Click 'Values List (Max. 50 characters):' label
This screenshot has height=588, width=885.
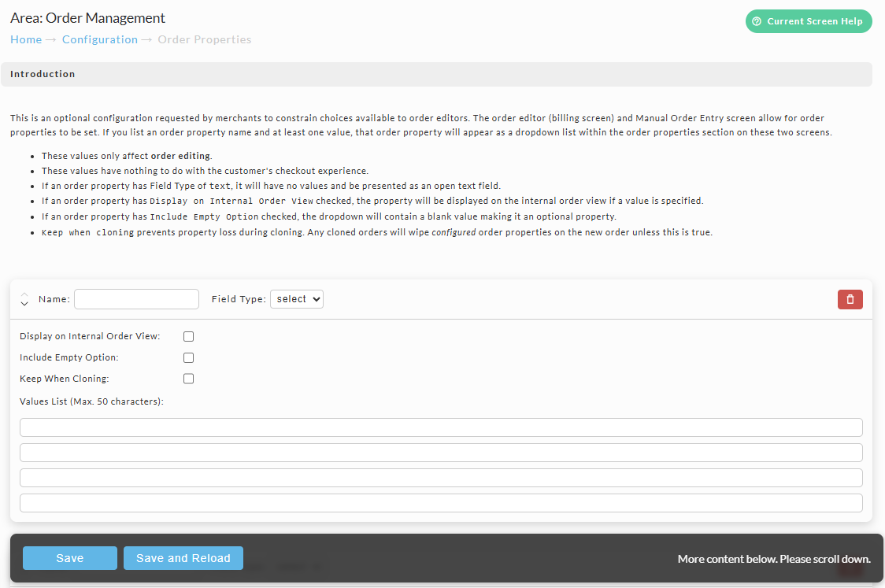pos(91,401)
